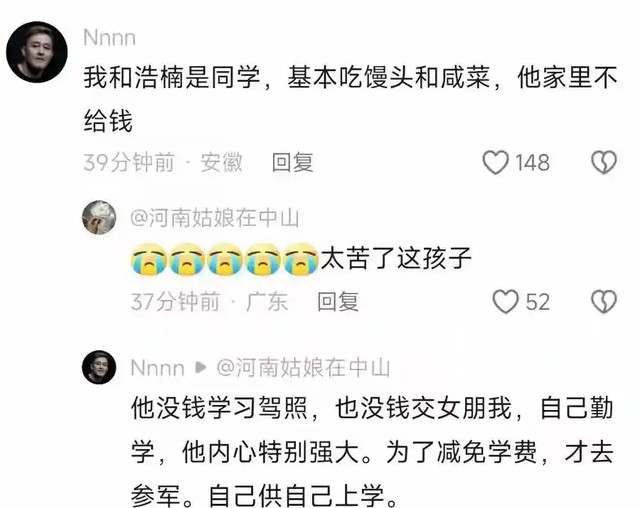Open Nnnn's small avatar in reply thread

[99, 367]
